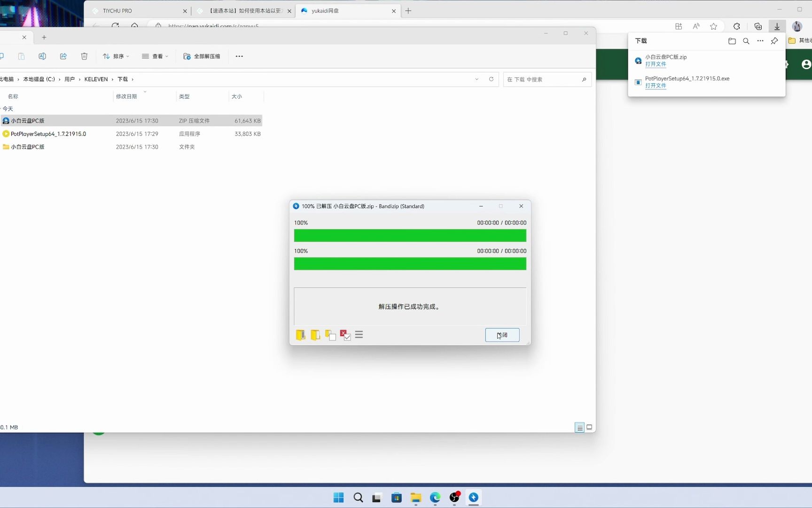The height and width of the screenshot is (508, 812).
Task: Select the PotPlayerSetup64_1.7.21915.0 file row
Action: point(131,134)
